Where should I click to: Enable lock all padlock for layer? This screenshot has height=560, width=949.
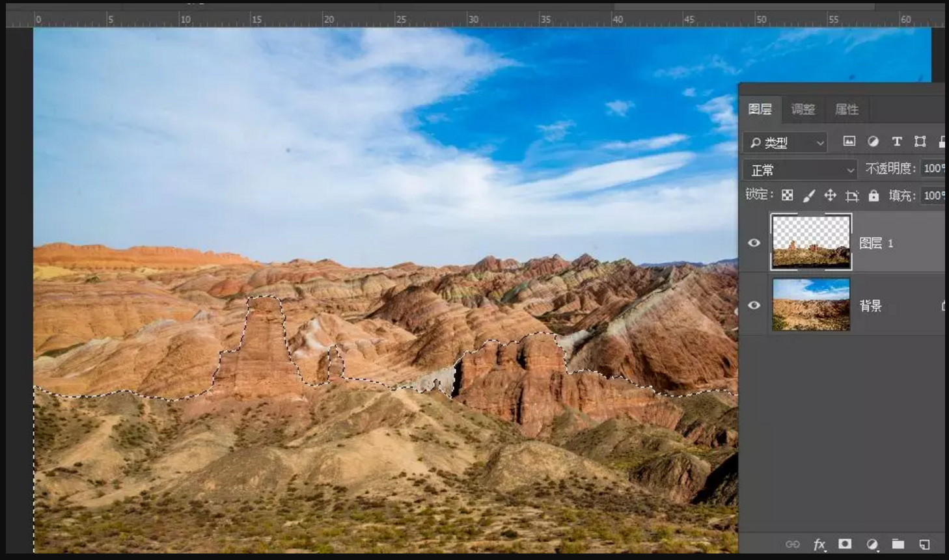873,195
